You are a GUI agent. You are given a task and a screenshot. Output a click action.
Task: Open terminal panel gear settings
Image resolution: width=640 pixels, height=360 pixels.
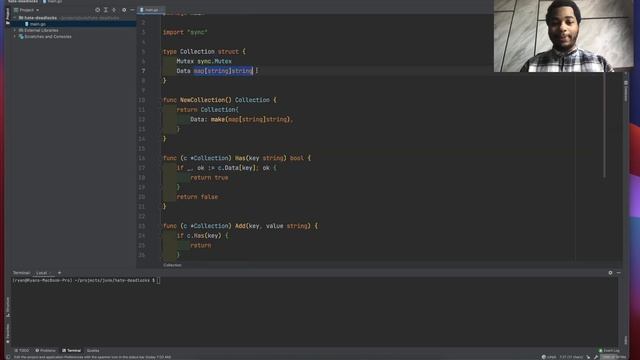[x=610, y=273]
